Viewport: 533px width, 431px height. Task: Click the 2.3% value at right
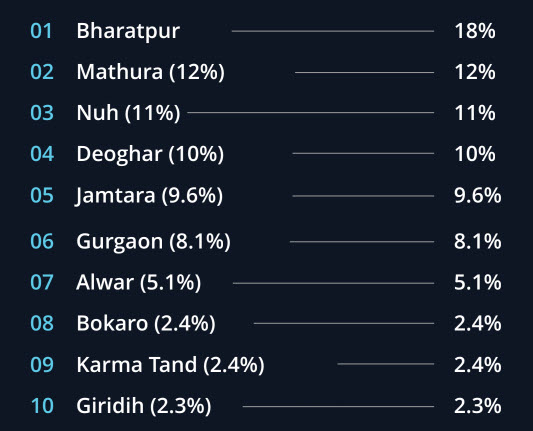pos(478,406)
